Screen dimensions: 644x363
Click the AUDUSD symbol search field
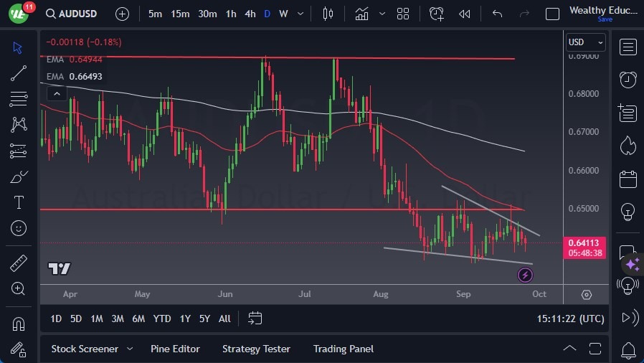coord(72,14)
